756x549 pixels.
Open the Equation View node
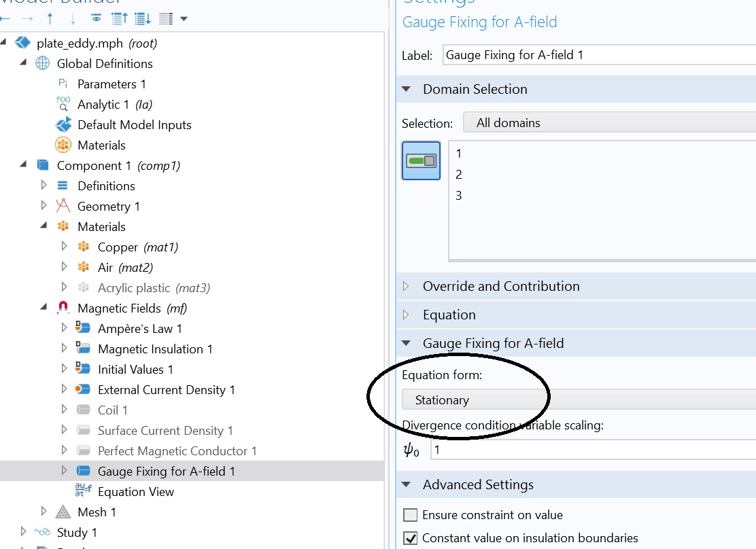(x=135, y=492)
